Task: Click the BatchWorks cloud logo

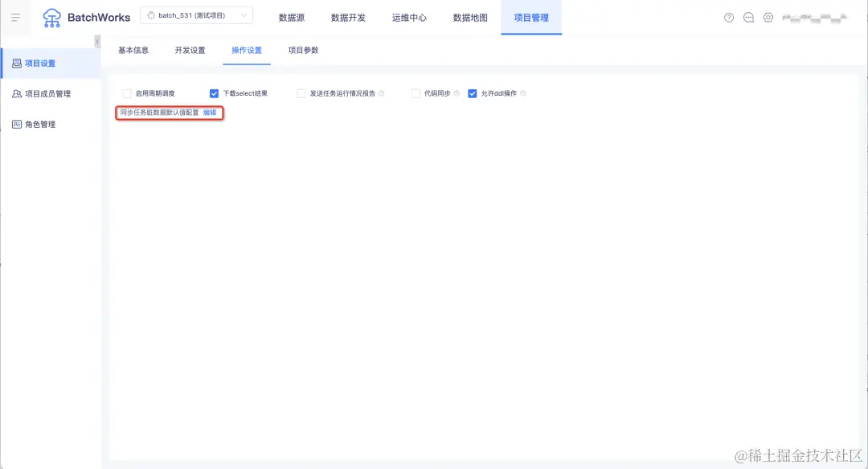Action: pyautogui.click(x=52, y=18)
